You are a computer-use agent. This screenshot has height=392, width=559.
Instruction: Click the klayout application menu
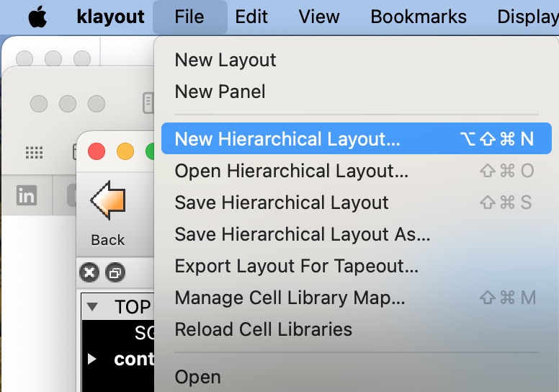[110, 17]
